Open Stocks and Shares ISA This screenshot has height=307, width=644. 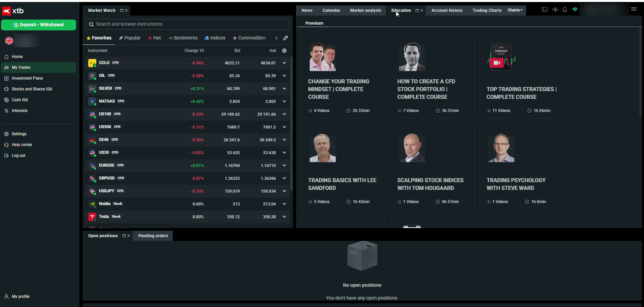[32, 89]
